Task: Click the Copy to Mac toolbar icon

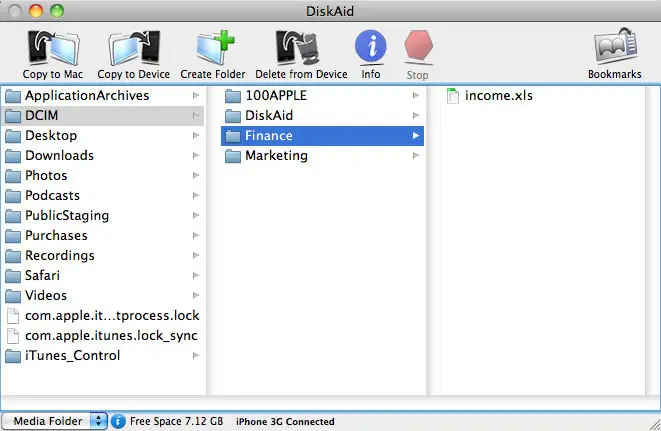Action: [53, 48]
